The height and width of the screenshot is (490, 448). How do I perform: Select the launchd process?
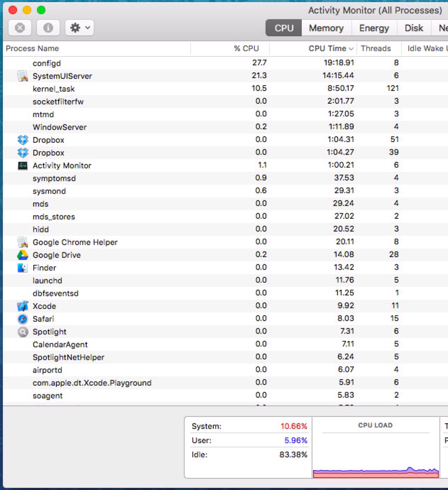(225, 281)
